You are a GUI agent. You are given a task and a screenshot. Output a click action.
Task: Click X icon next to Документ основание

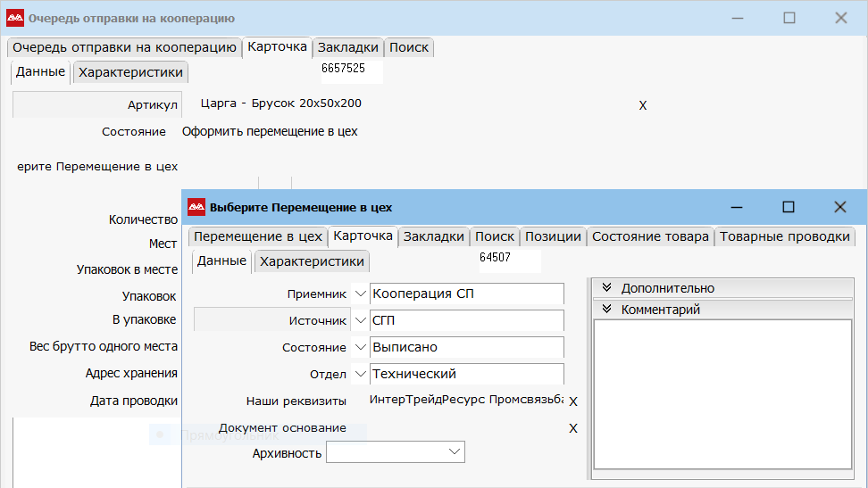tap(573, 428)
